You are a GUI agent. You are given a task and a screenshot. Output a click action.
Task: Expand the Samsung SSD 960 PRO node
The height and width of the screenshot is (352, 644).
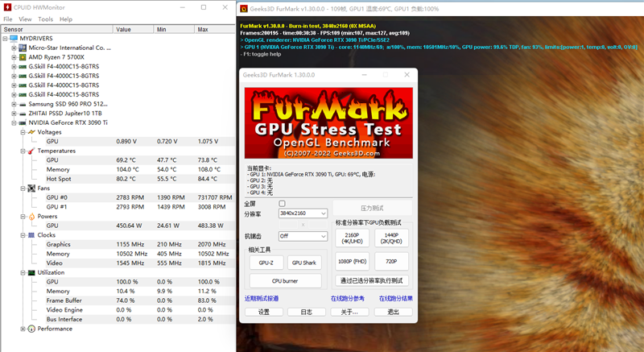14,105
